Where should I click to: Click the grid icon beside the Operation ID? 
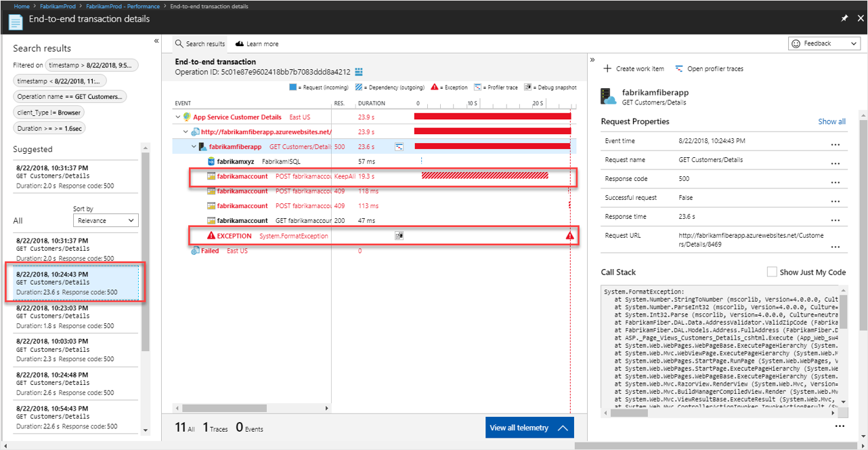click(x=359, y=72)
